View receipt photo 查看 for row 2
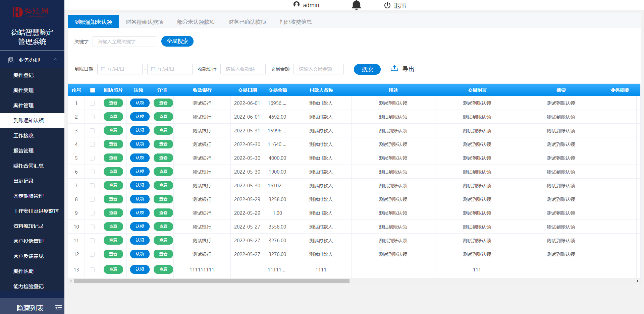 tap(113, 117)
